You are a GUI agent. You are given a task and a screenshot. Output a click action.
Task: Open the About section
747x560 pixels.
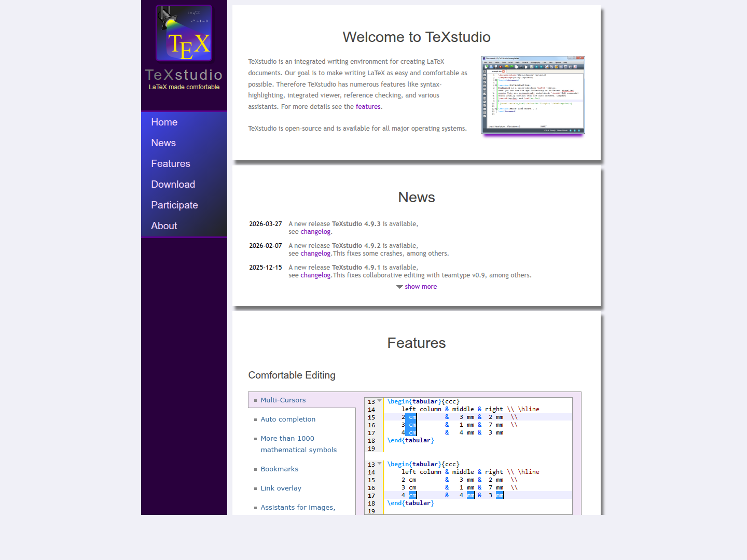184,226
